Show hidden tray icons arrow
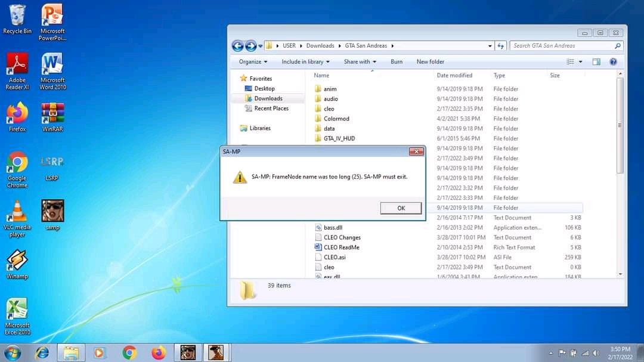 [551, 353]
